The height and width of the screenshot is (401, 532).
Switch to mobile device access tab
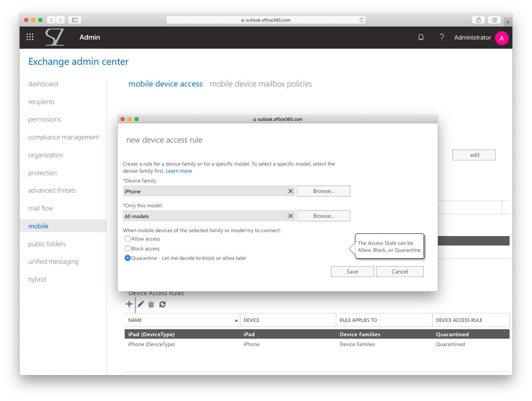point(166,84)
